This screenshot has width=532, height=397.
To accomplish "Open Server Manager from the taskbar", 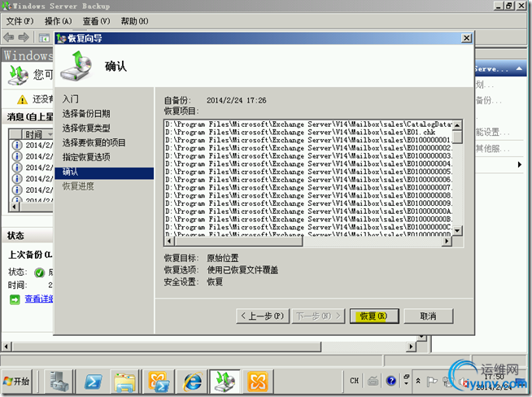I will coord(59,381).
